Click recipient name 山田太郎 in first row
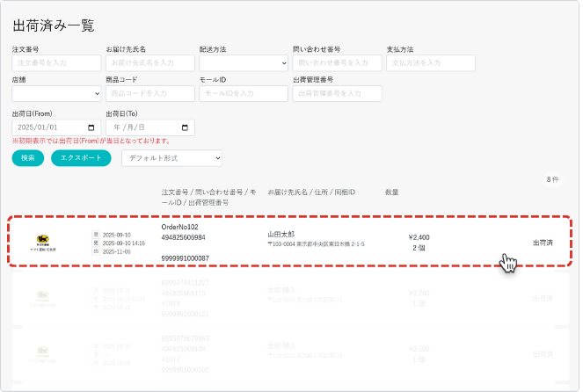Image resolution: width=583 pixels, height=392 pixels. point(283,236)
